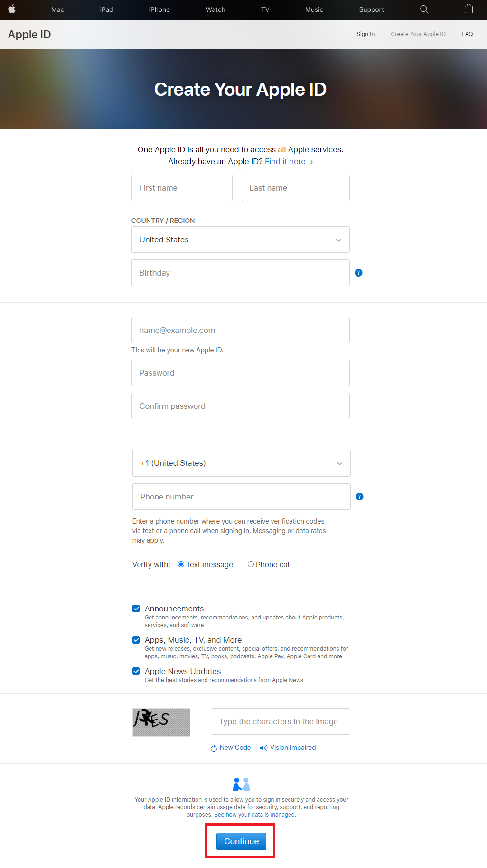Expand the +1 (United States) phone code dropdown

[242, 463]
